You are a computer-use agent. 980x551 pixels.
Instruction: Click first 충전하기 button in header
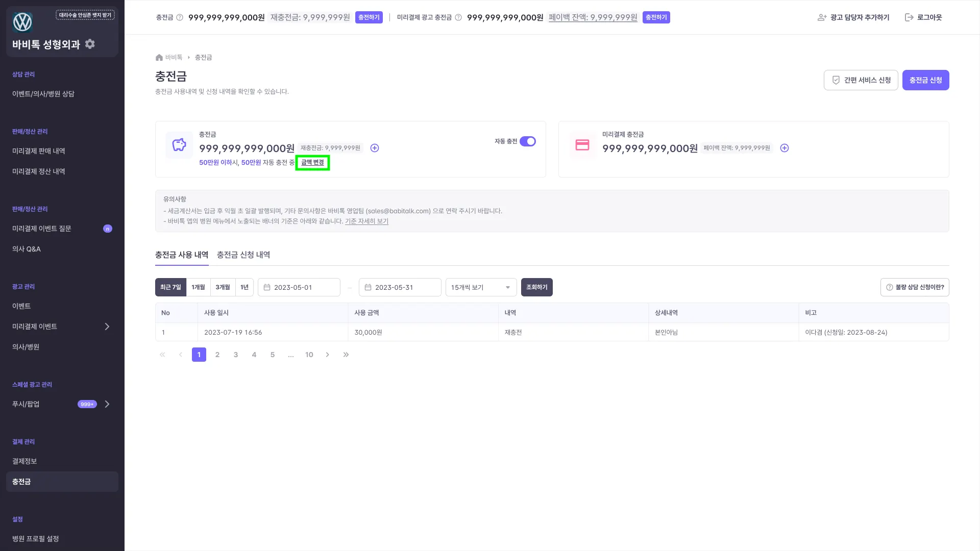[x=369, y=17]
